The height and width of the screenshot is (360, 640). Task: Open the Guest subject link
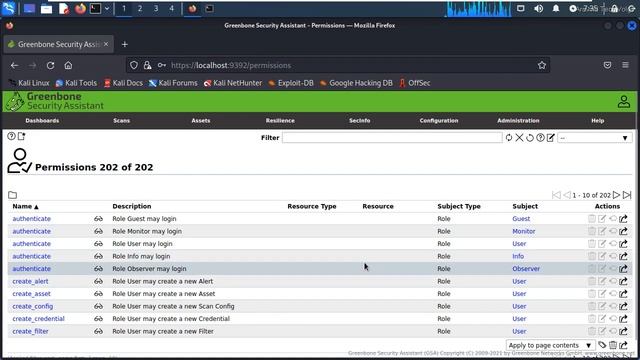521,219
